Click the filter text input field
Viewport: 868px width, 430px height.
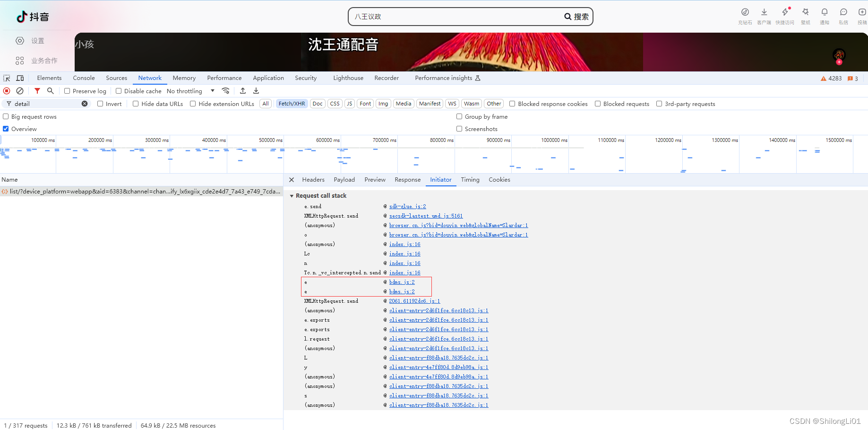point(47,104)
